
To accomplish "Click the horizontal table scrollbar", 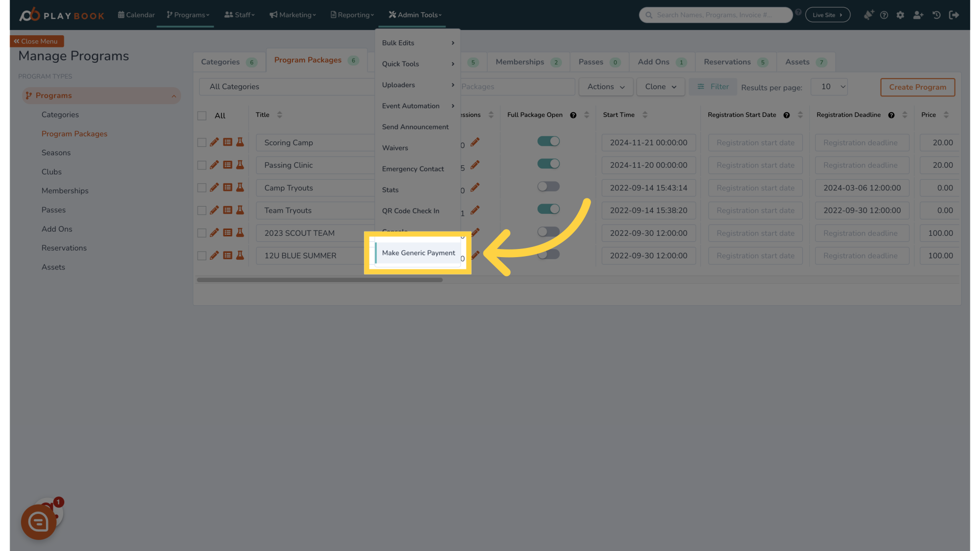I will [320, 280].
